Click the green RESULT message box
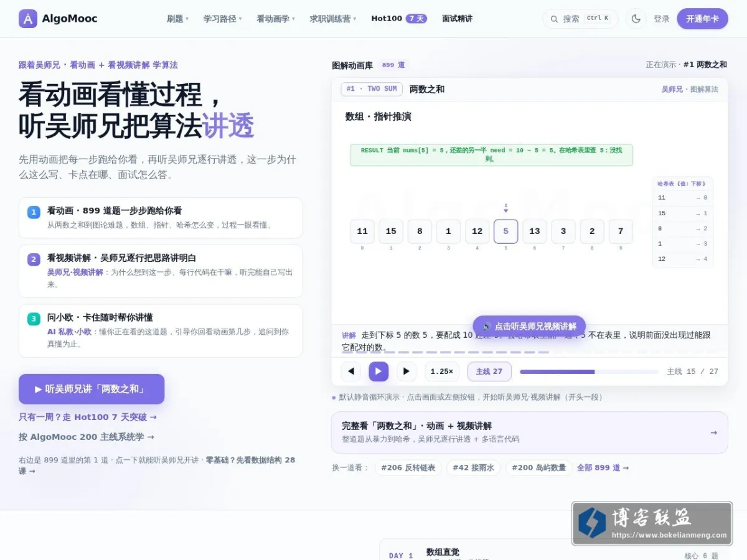747x560 pixels. pos(491,155)
